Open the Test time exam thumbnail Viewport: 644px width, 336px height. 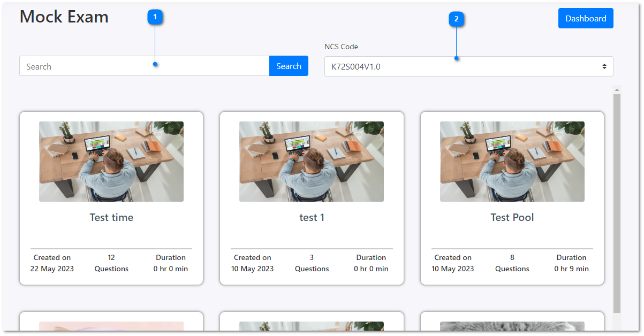click(x=111, y=162)
